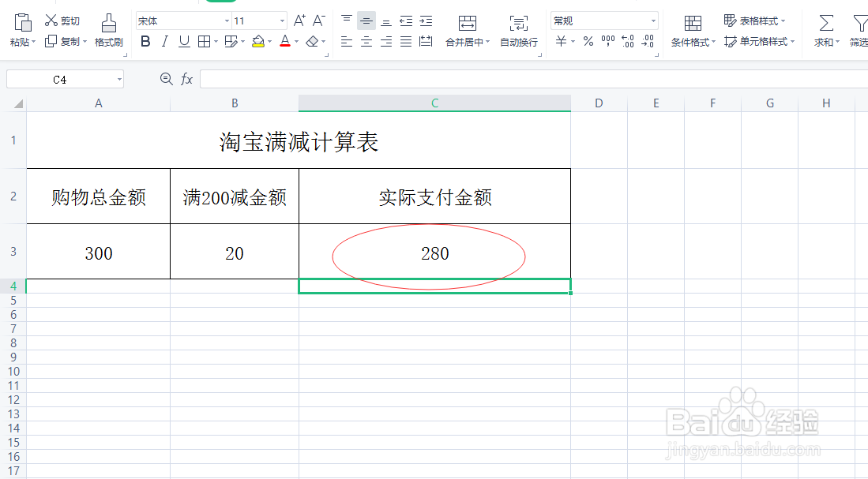Align text right

point(386,42)
